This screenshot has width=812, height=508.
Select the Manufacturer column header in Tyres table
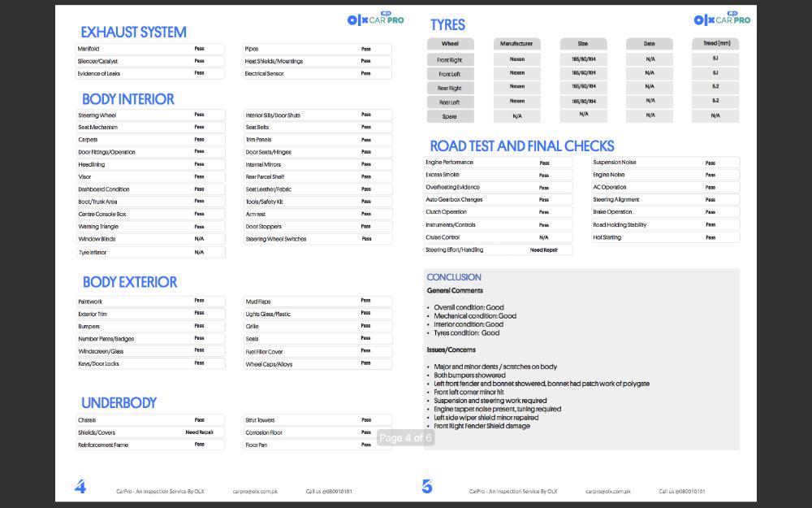[x=516, y=43]
